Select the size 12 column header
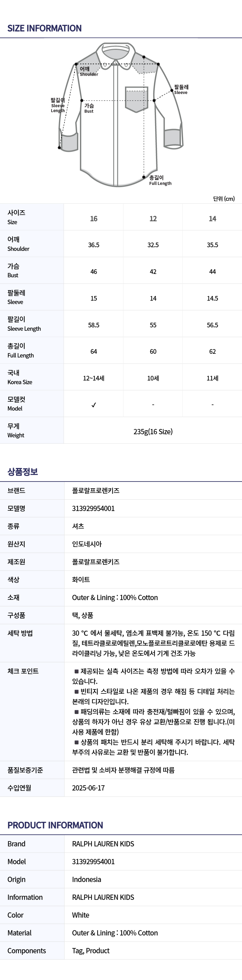 click(153, 219)
